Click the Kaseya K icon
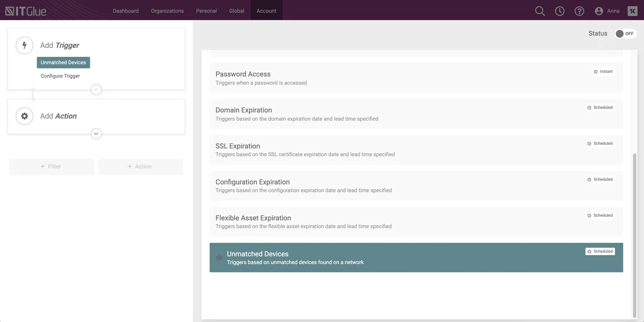Viewport: 644px width, 322px height. (632, 11)
